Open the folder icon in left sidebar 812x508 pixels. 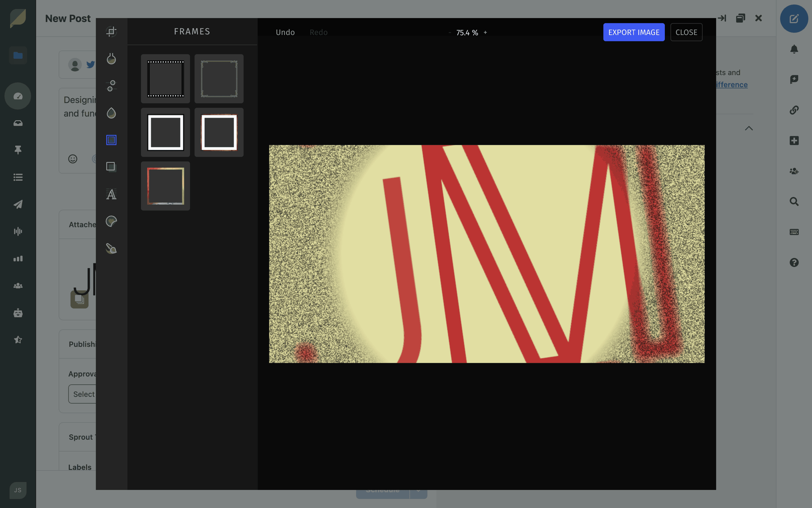18,55
